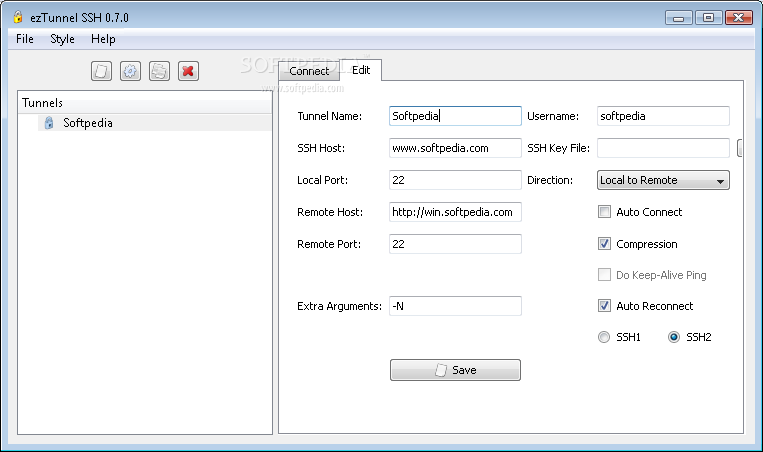Select the Softpedia tunnel in the list
This screenshot has width=763, height=452.
154,123
